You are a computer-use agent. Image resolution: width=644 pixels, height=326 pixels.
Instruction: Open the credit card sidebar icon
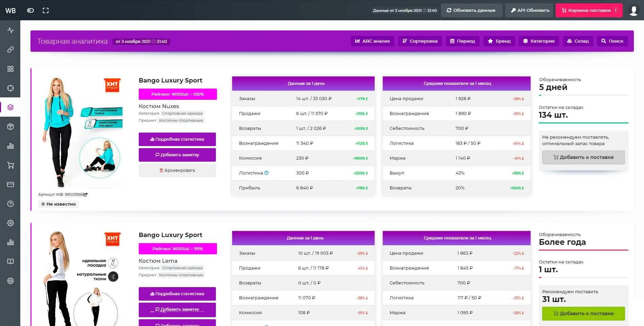tap(10, 185)
